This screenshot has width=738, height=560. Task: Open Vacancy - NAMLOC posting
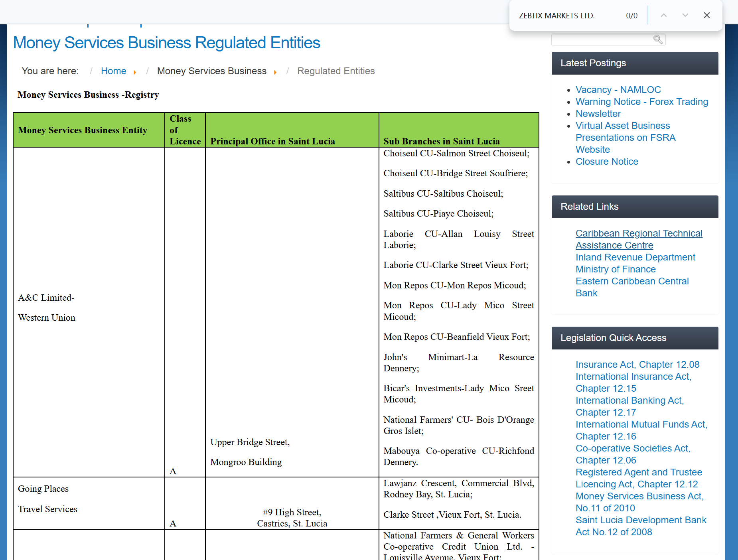[x=618, y=90]
